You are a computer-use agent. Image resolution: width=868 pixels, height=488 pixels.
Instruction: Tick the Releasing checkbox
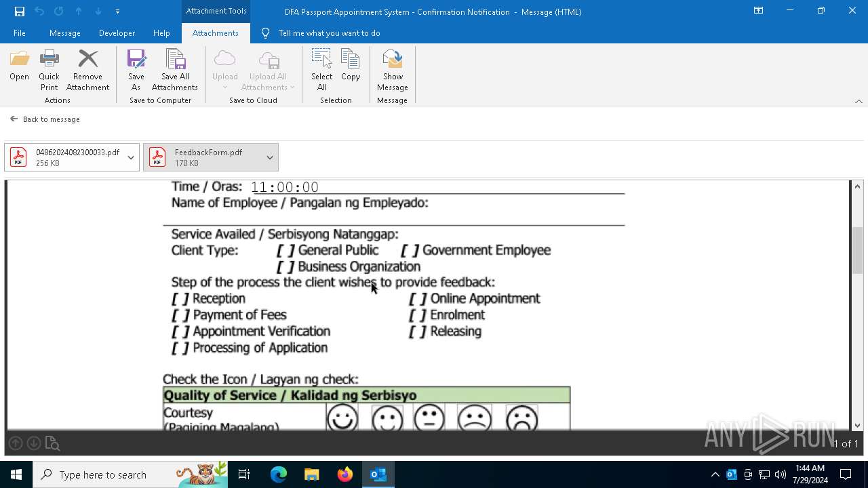point(418,331)
